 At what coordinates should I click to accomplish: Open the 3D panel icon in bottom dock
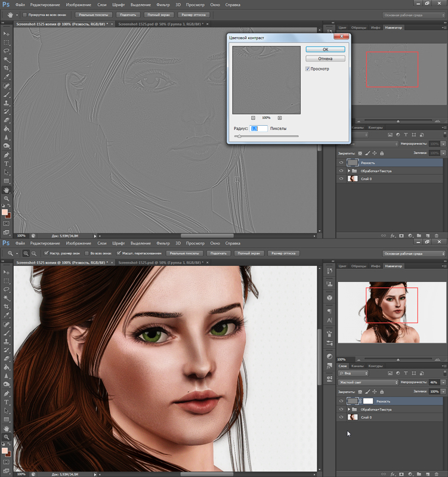pos(330,298)
